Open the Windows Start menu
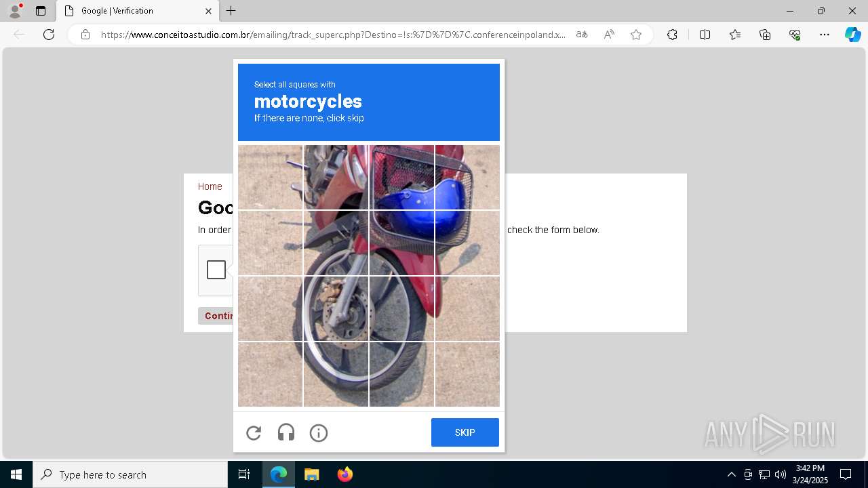 (x=16, y=474)
